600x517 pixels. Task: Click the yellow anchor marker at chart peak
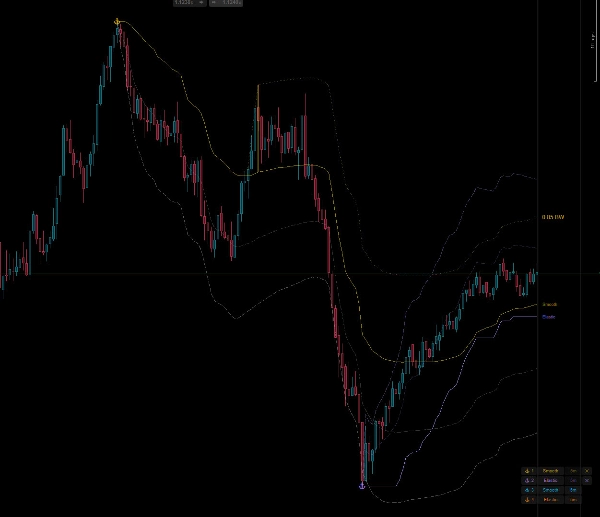pyautogui.click(x=117, y=22)
